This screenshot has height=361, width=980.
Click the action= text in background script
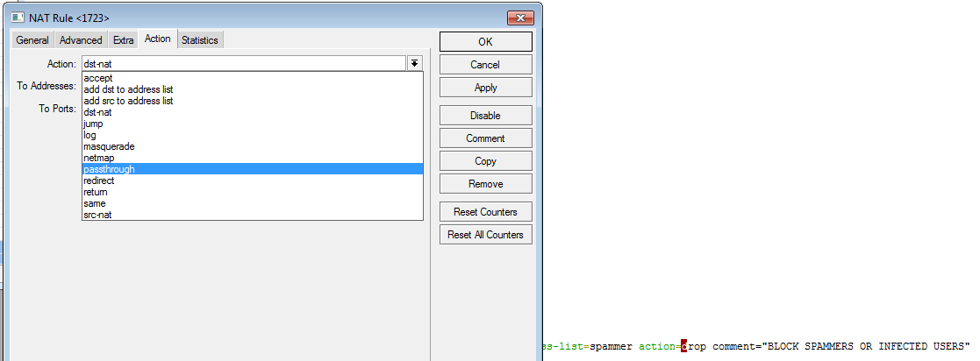pyautogui.click(x=660, y=346)
